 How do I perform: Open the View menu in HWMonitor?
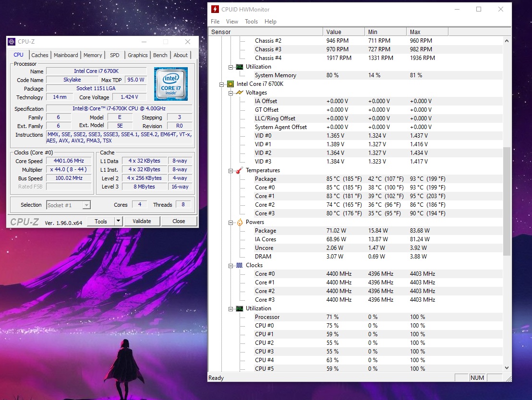(232, 22)
